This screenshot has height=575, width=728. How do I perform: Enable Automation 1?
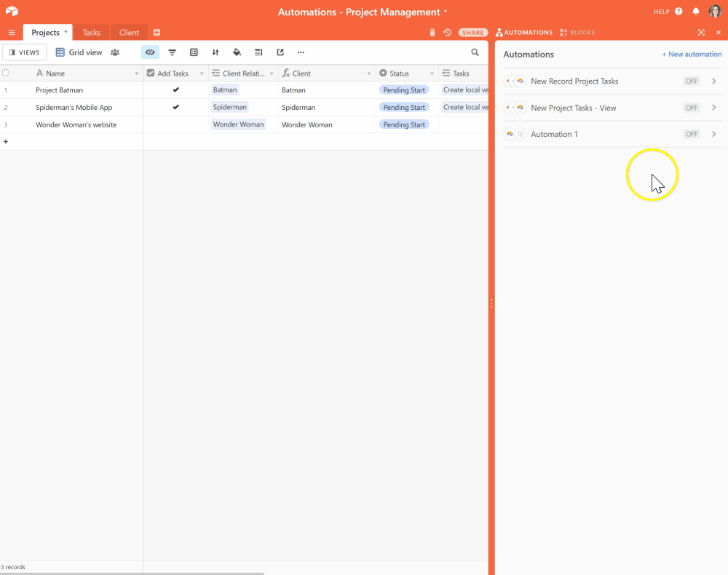[691, 133]
